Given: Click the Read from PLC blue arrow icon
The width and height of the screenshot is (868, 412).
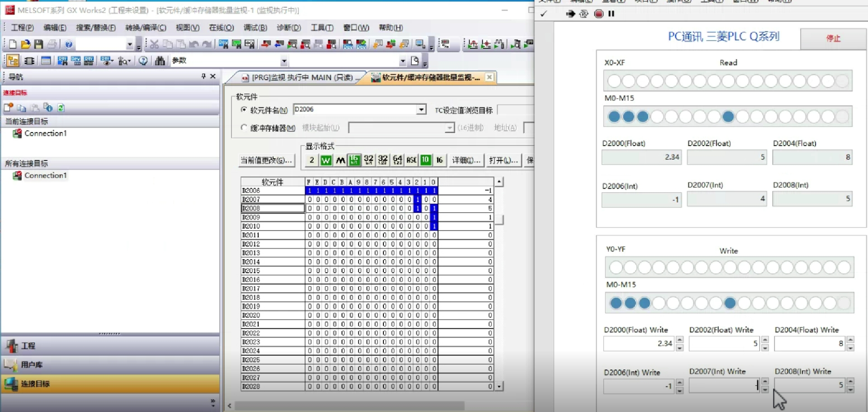Looking at the screenshot, I should click(279, 44).
